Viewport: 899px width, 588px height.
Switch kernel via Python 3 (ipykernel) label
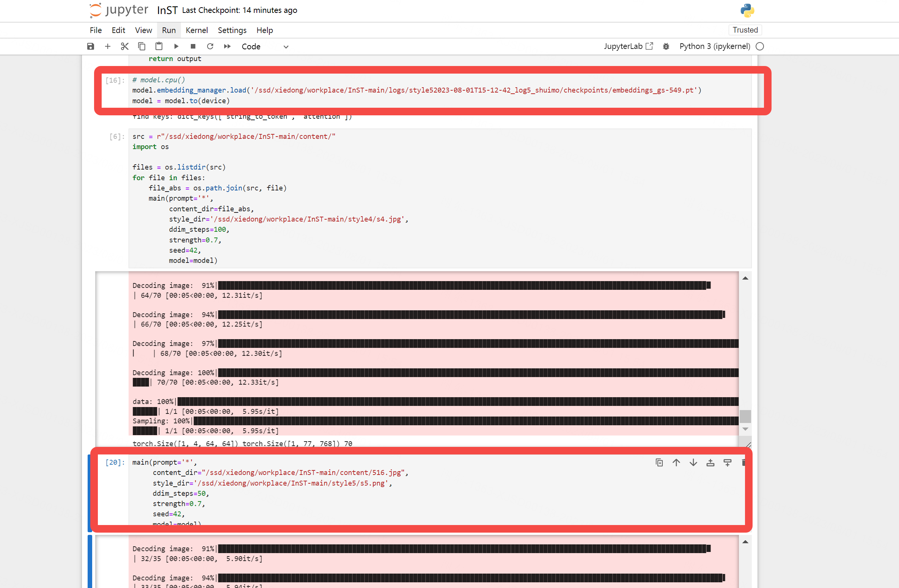[715, 46]
